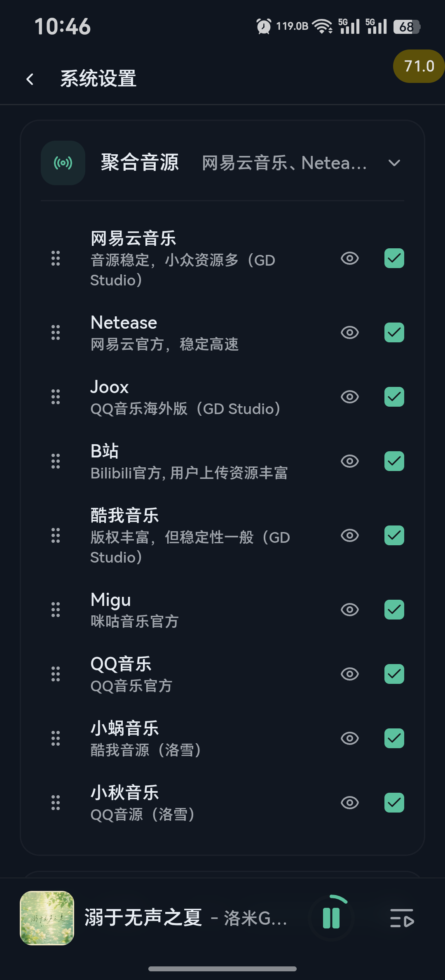The image size is (445, 980).
Task: Collapse the 聚合音源 section chevron
Action: tap(394, 163)
